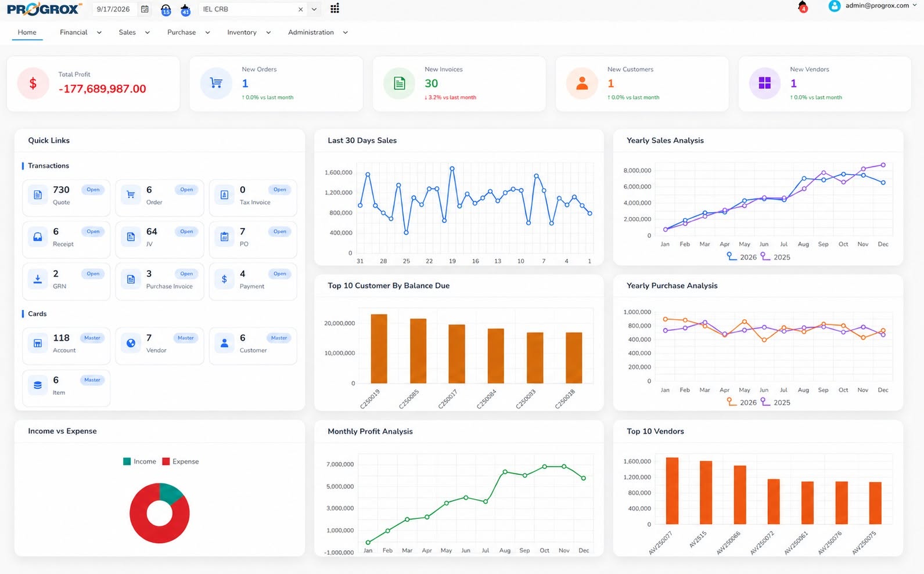Go to the Home tab
Viewport: 924px width, 574px height.
pos(27,33)
